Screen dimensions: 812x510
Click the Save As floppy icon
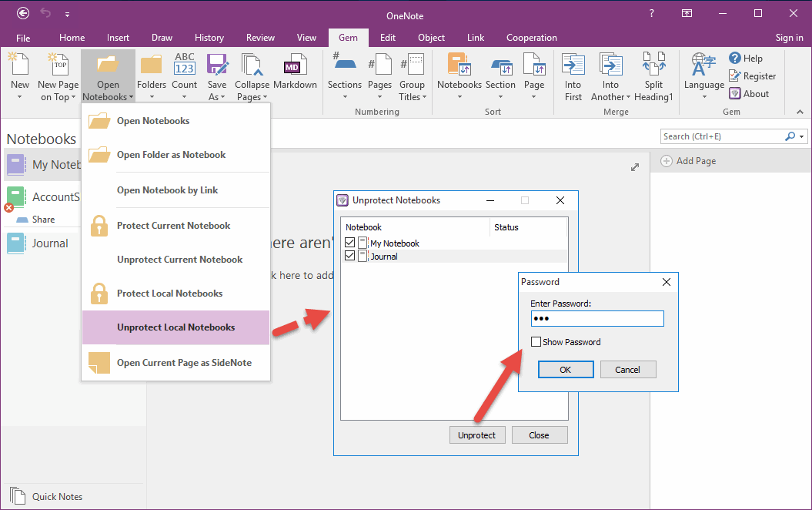point(217,64)
